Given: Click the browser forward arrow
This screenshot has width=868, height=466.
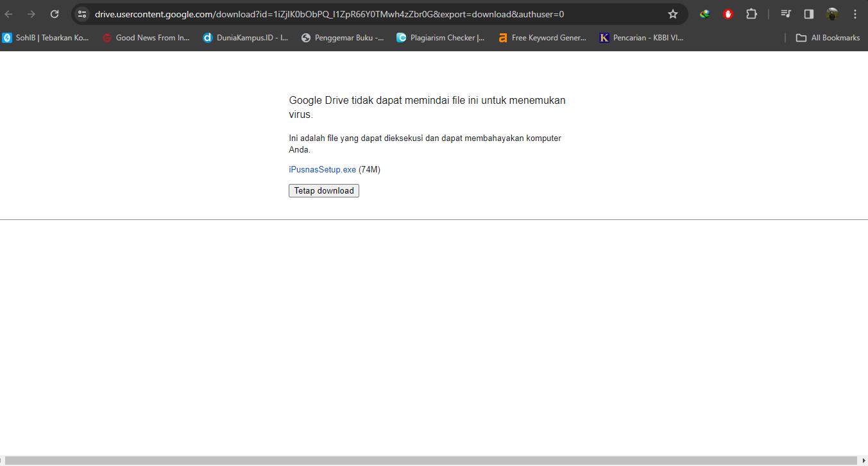Looking at the screenshot, I should coord(31,14).
